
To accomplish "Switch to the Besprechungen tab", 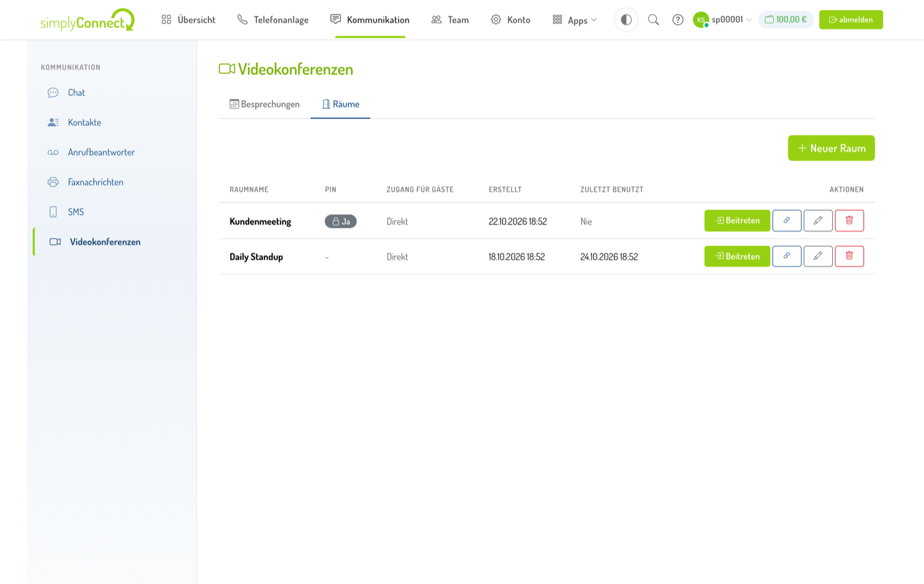I will tap(264, 105).
